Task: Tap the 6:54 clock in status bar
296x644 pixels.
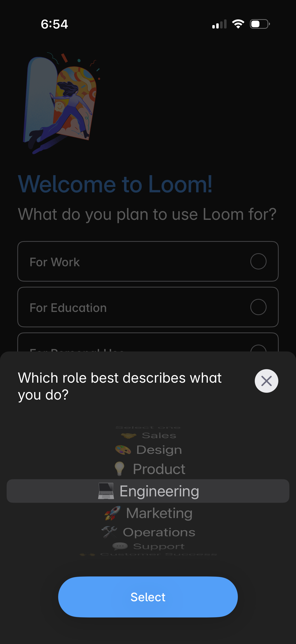Action: 54,24
